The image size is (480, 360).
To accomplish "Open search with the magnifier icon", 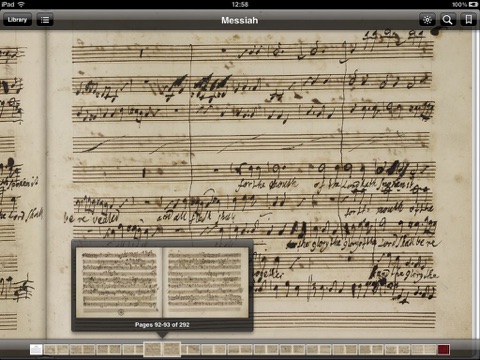I will coord(447,20).
